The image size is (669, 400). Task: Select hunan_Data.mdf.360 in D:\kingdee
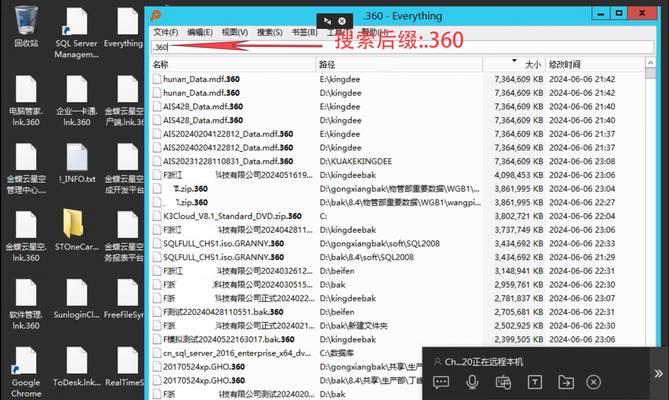pyautogui.click(x=201, y=93)
